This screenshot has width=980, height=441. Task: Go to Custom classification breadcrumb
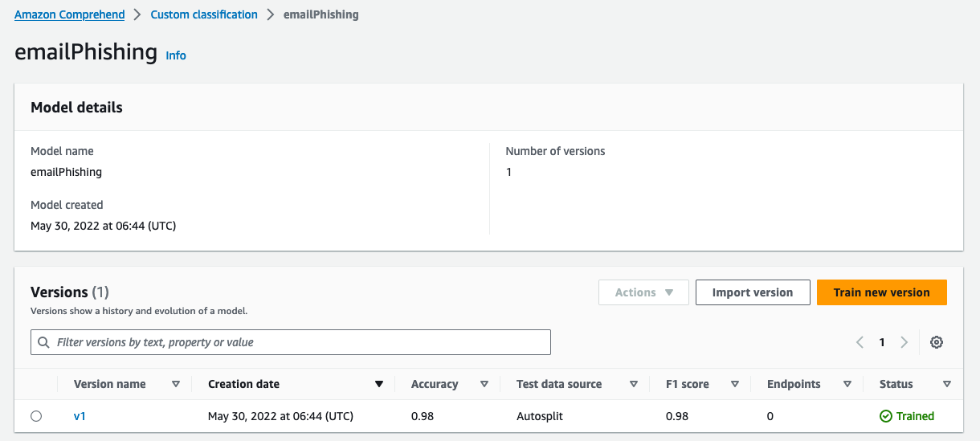(x=204, y=14)
